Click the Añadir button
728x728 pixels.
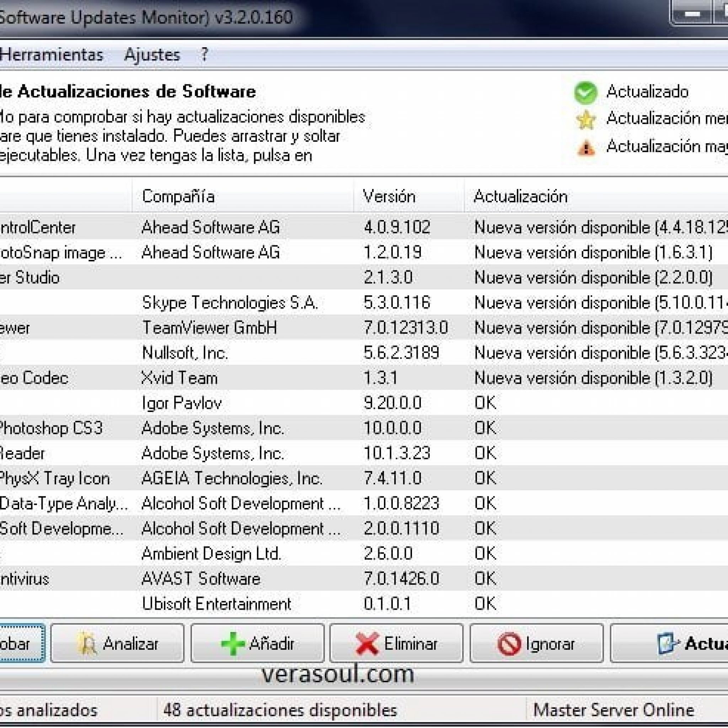tap(257, 643)
